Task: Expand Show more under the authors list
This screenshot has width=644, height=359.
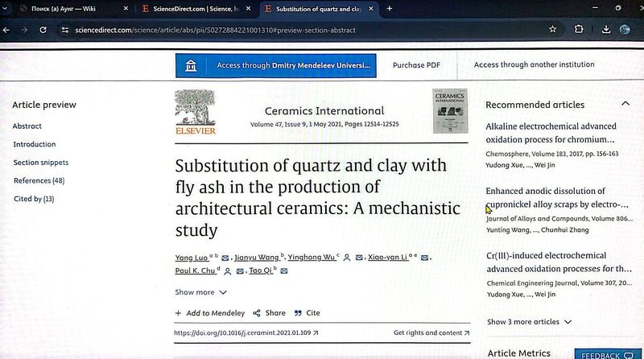Action: click(200, 292)
